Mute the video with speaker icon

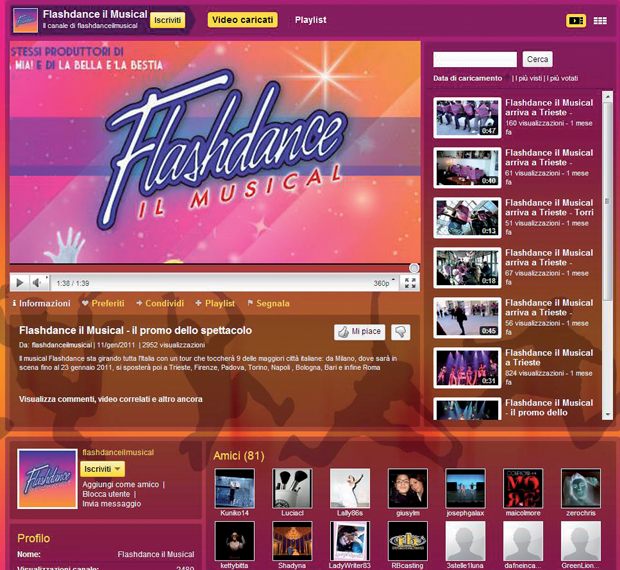point(38,283)
